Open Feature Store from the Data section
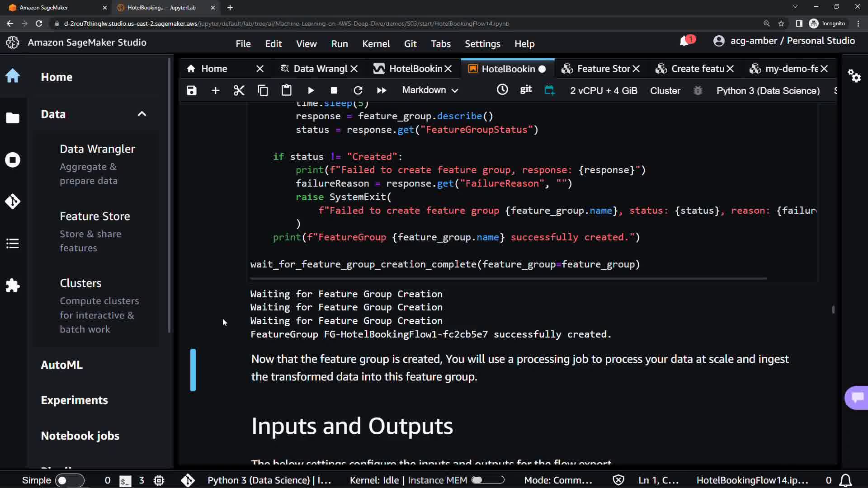Viewport: 868px width, 488px height. (95, 216)
